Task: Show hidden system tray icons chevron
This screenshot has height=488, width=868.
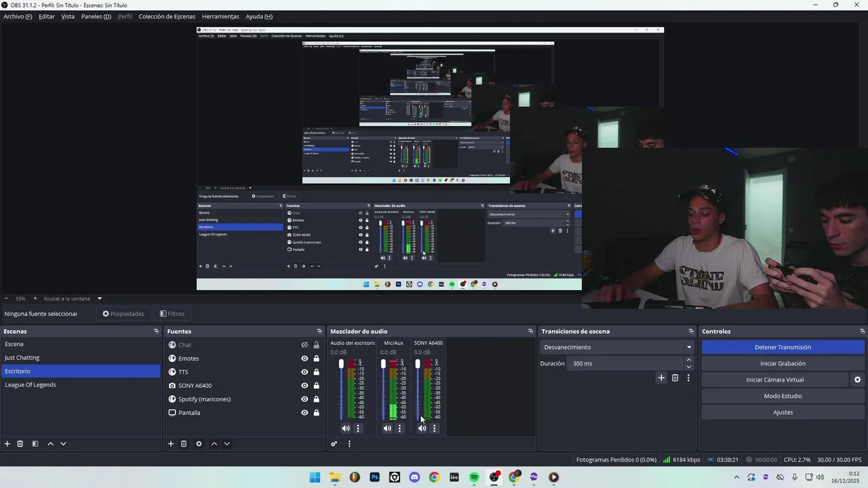Action: click(736, 477)
